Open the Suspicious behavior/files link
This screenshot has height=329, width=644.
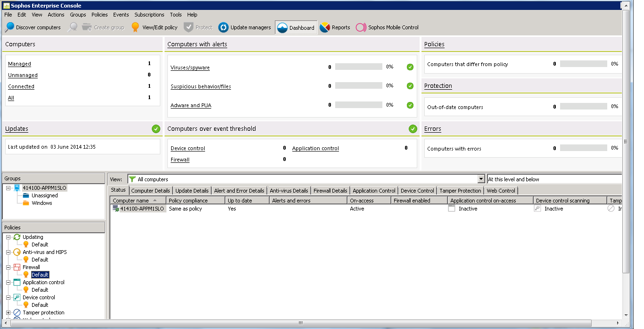click(x=201, y=86)
